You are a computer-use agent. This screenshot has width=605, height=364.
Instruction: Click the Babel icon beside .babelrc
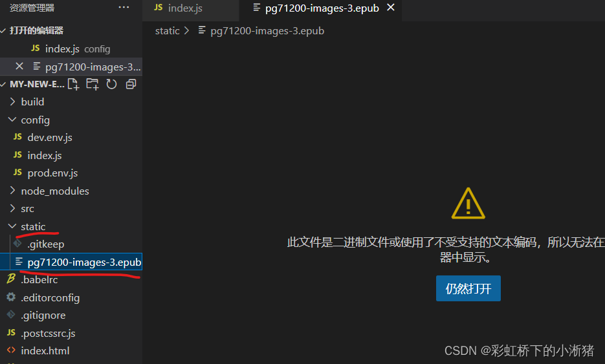coord(11,279)
